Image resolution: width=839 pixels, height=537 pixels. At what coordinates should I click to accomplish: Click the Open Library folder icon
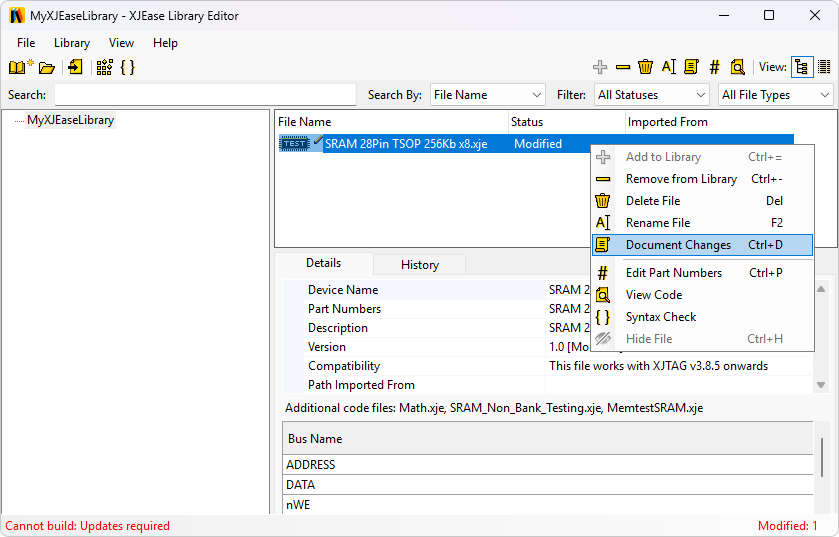pos(46,67)
